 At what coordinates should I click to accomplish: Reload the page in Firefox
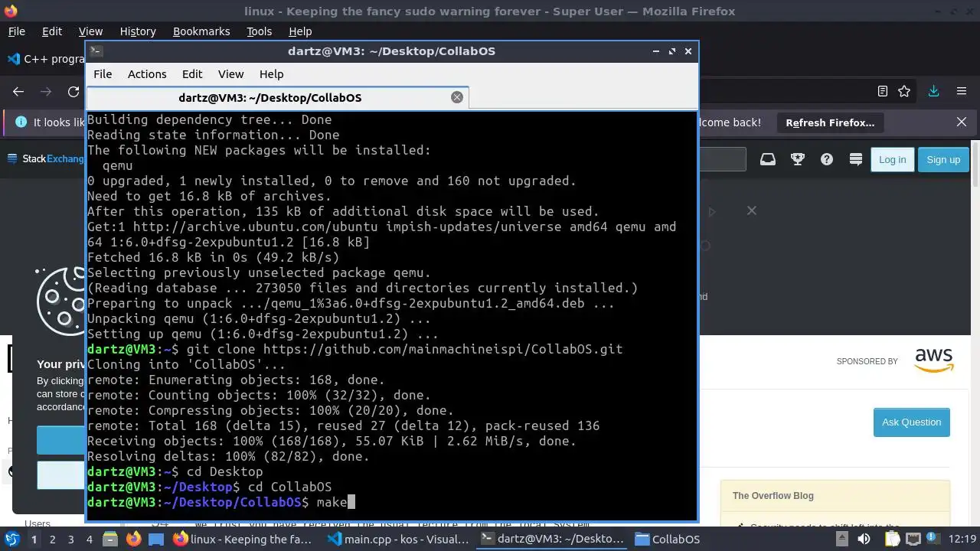(73, 91)
